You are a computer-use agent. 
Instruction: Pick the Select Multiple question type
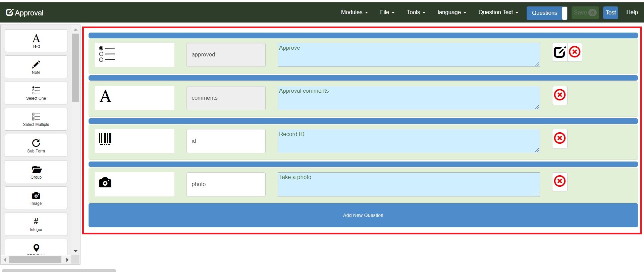coord(36,119)
